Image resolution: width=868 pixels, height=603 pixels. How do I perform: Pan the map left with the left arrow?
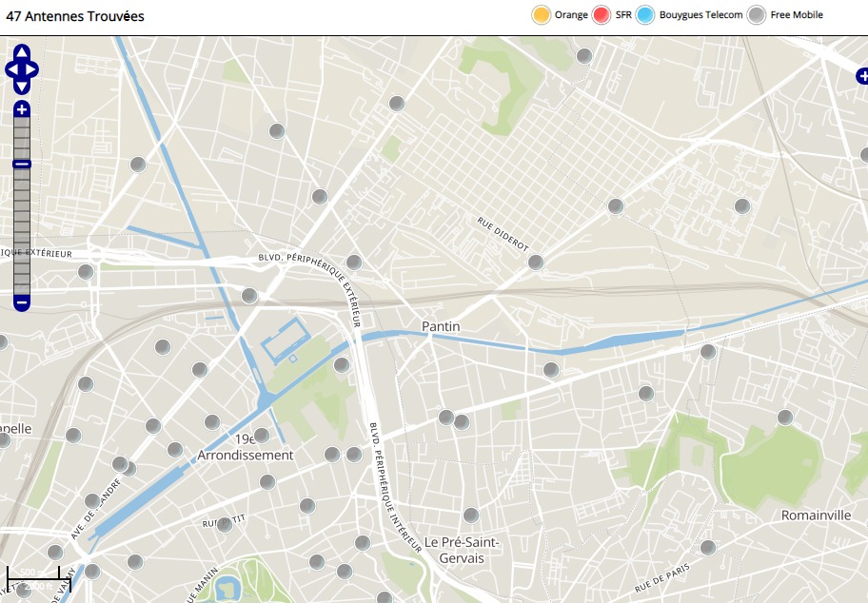[x=11, y=69]
